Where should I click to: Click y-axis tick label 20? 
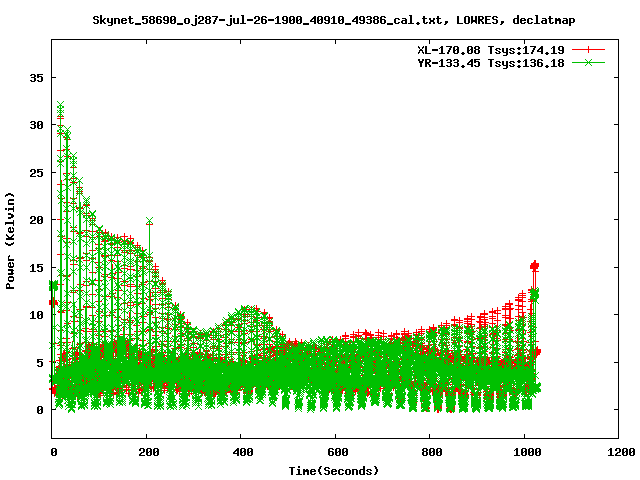click(x=36, y=220)
